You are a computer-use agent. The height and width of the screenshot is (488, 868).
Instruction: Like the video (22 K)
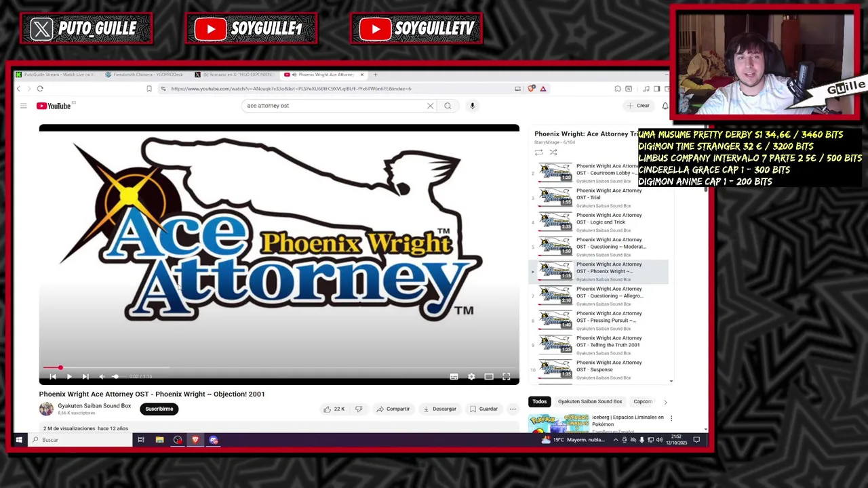point(334,409)
